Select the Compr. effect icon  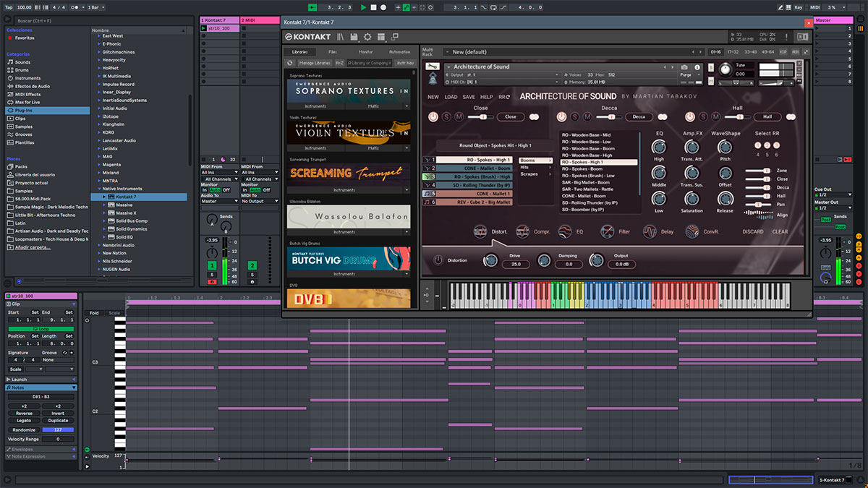[x=522, y=231]
